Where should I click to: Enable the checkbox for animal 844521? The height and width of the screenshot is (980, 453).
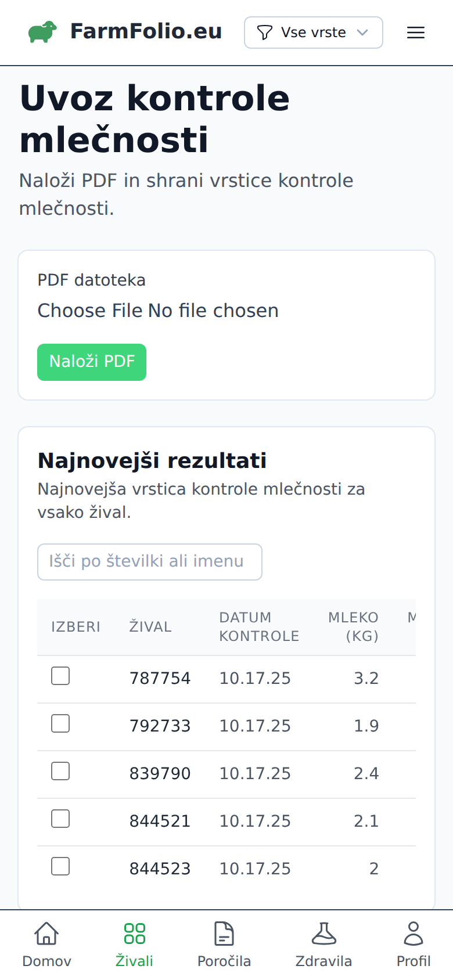point(60,818)
